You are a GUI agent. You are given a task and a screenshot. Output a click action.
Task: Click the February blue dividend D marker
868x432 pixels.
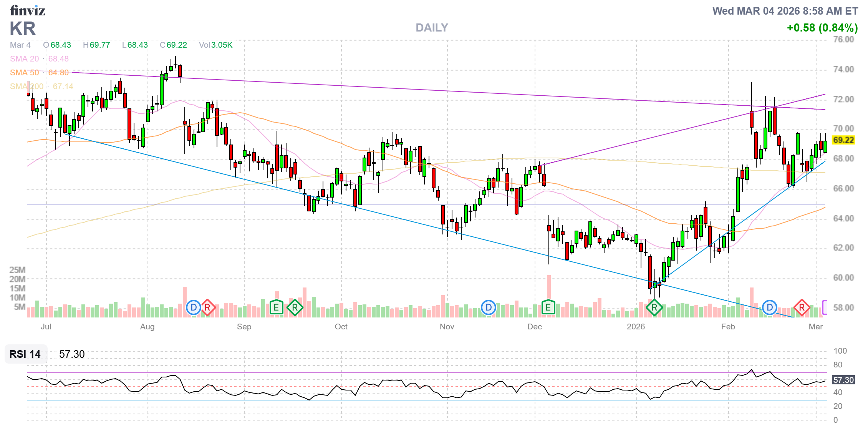tap(769, 307)
